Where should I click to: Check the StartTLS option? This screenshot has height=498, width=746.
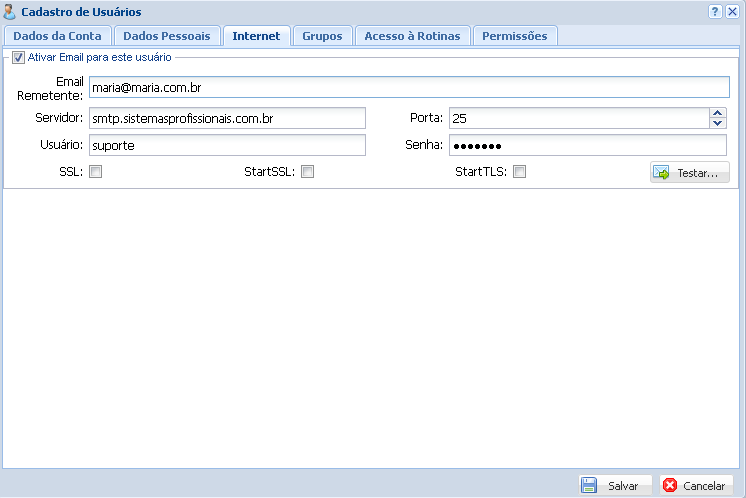(519, 172)
